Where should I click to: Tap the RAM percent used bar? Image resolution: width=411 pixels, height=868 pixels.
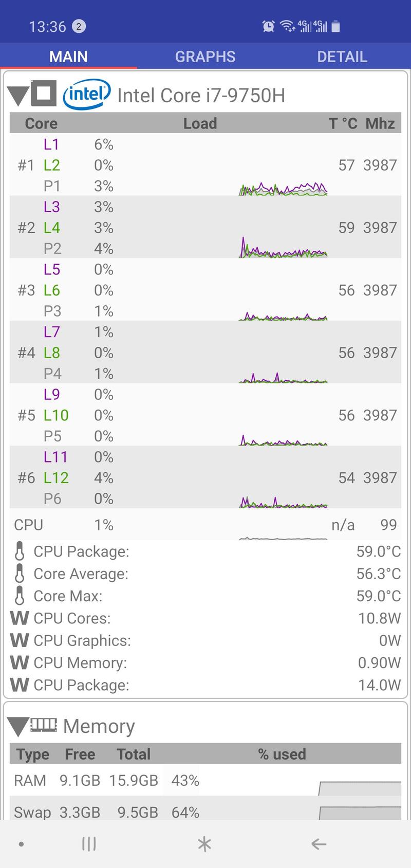coord(360,788)
